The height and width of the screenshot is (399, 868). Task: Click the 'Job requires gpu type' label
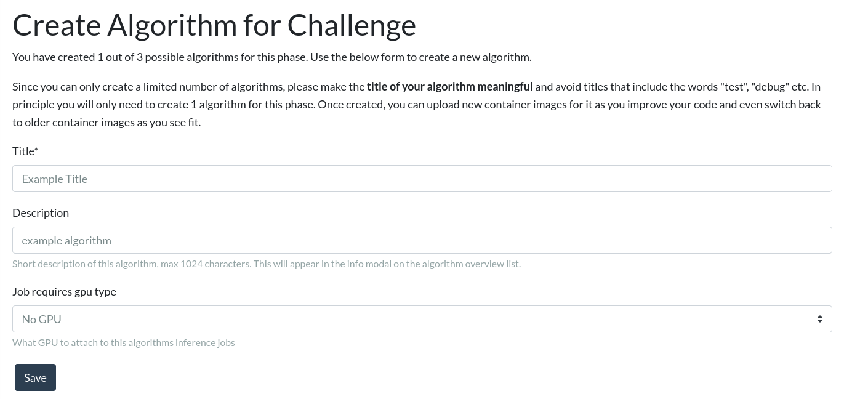click(x=64, y=291)
